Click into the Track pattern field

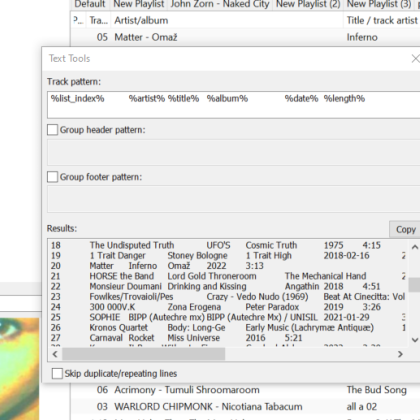[x=233, y=105]
